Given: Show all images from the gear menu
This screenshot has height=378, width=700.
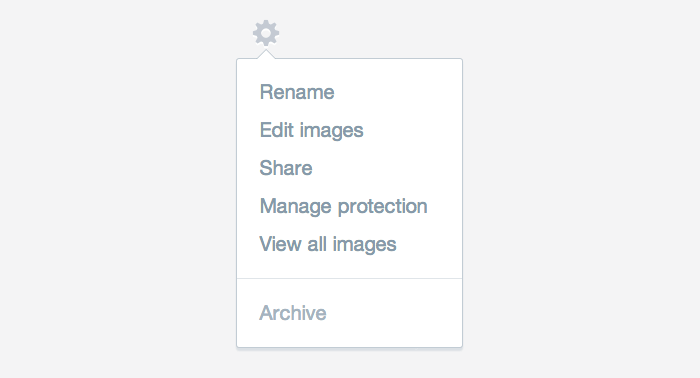Looking at the screenshot, I should click(328, 244).
